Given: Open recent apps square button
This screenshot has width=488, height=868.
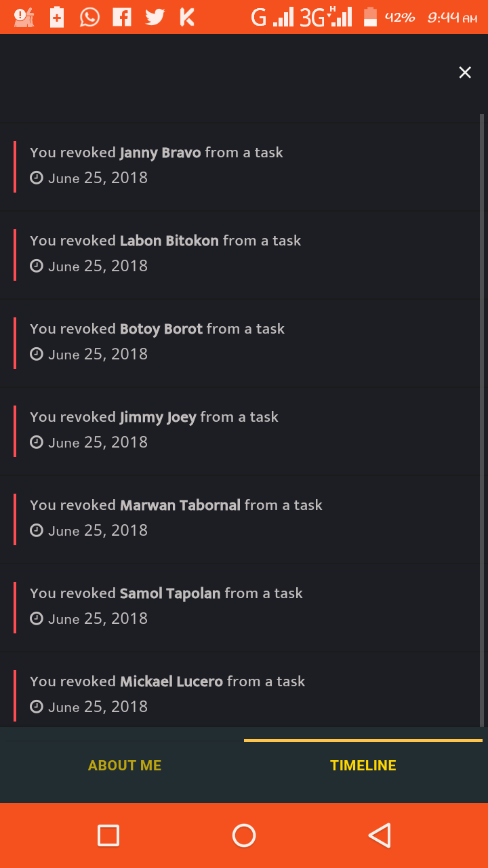Looking at the screenshot, I should pos(108,835).
